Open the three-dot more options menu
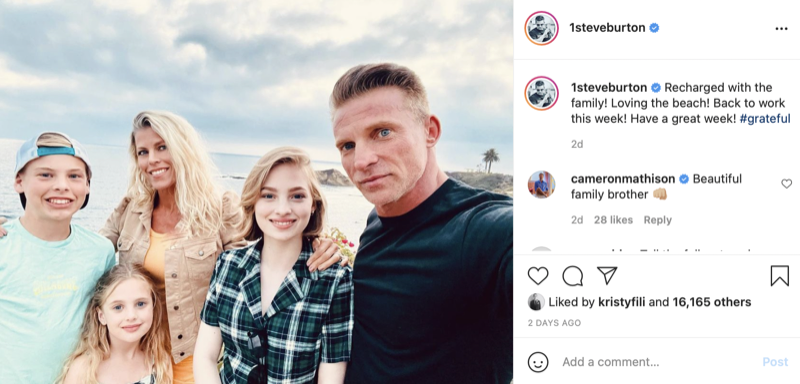Screen dimensions: 800x384 (x=782, y=29)
